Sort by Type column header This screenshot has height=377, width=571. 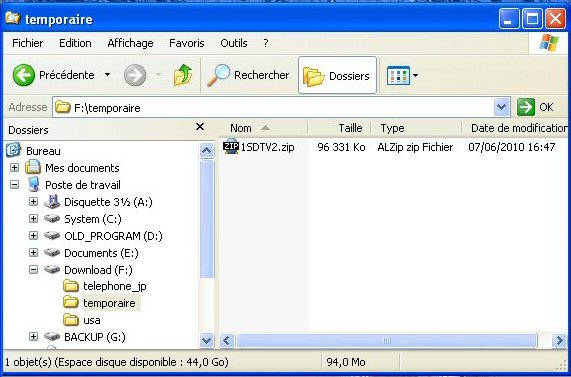tap(416, 128)
